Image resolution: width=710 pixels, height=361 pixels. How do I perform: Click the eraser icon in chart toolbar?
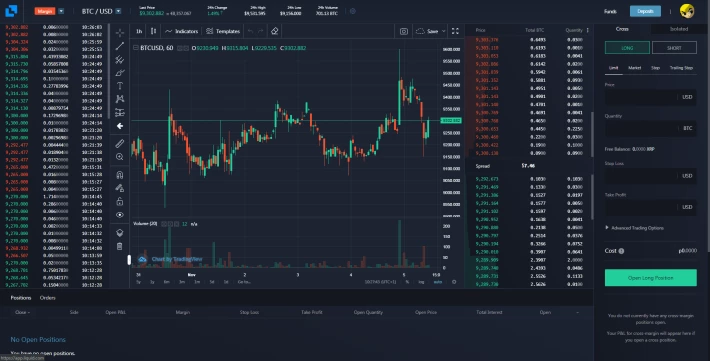coord(274,31)
